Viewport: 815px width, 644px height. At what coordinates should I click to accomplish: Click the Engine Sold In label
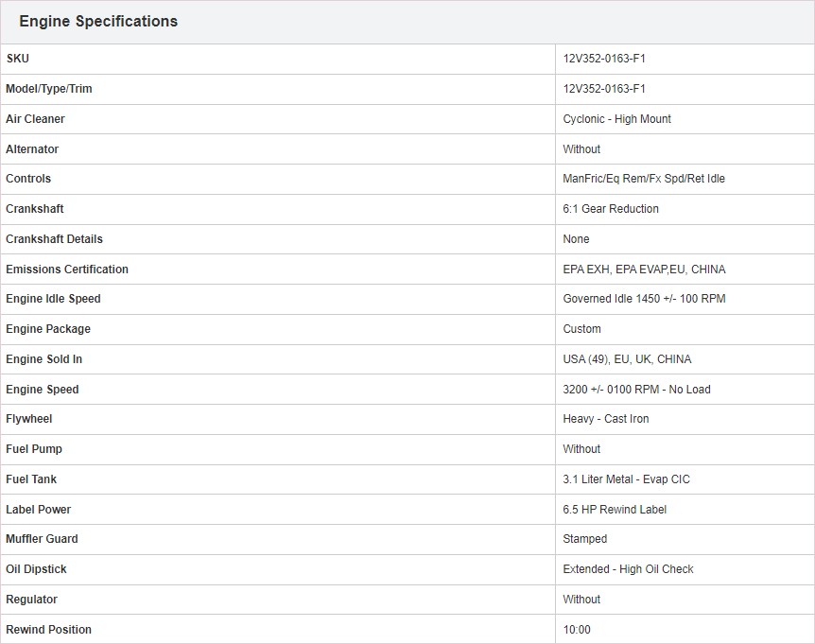44,359
